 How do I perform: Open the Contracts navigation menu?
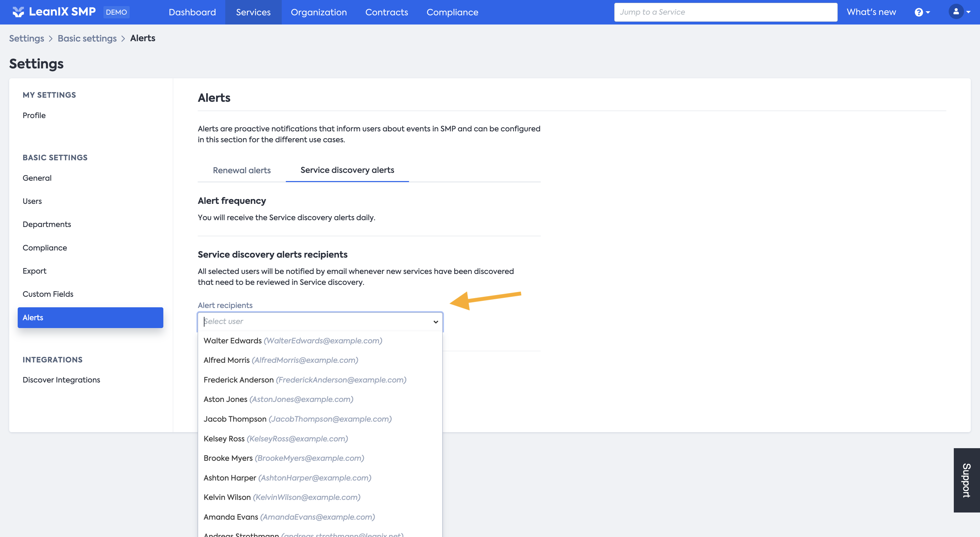[387, 12]
